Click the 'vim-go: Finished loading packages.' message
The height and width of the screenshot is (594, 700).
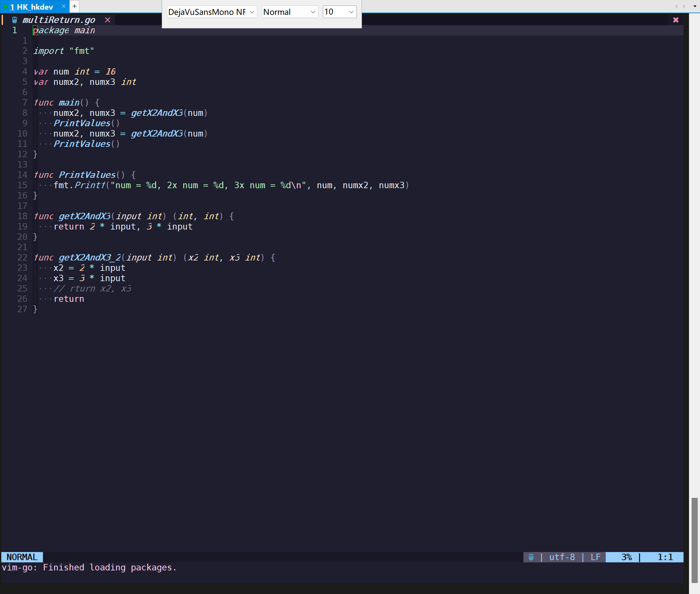[x=89, y=568]
